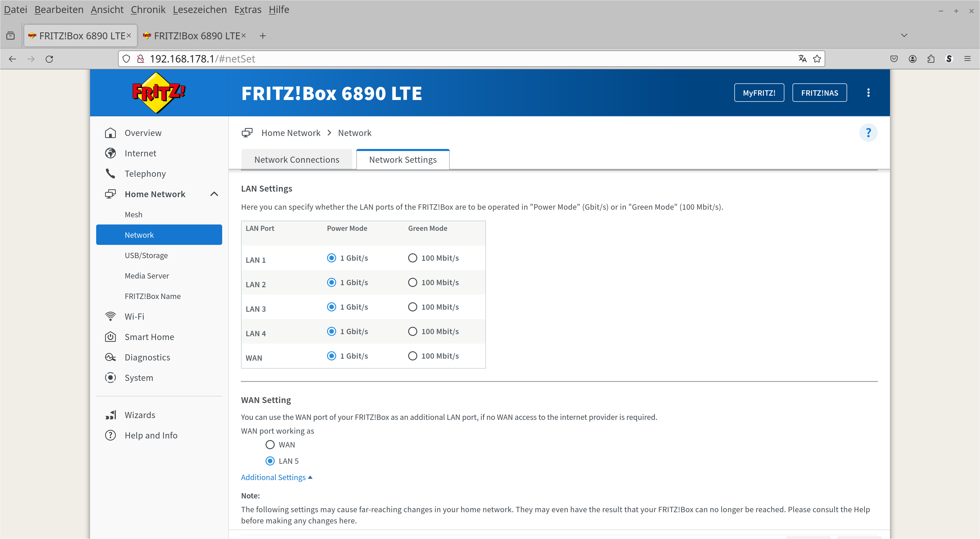Open the Hilfe menu

click(x=279, y=9)
